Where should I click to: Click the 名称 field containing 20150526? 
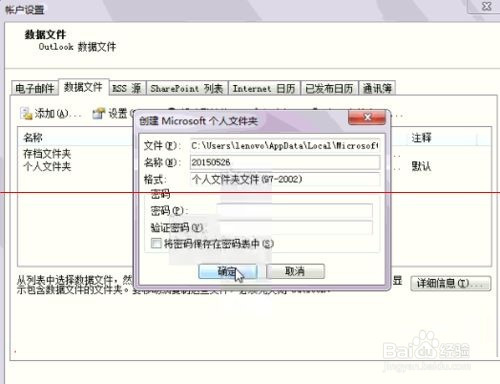click(x=285, y=162)
